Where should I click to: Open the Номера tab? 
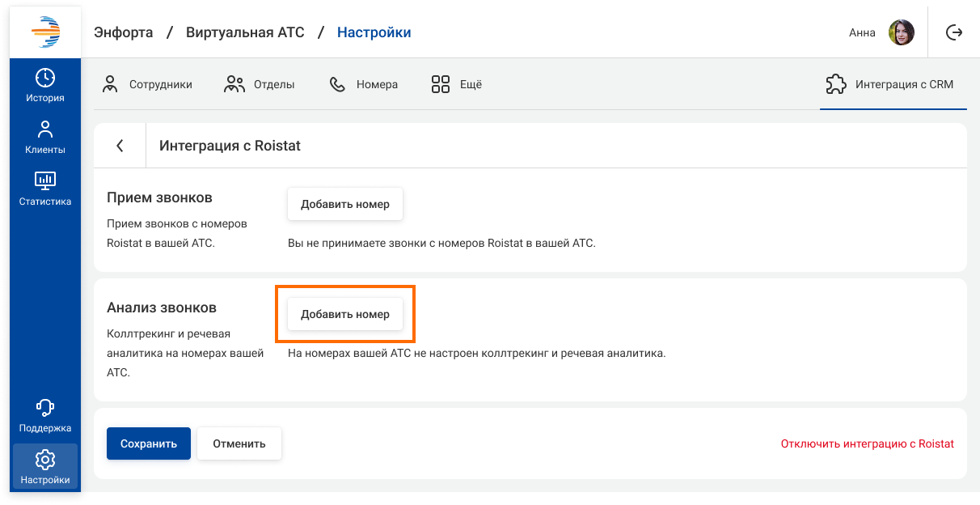tap(363, 84)
